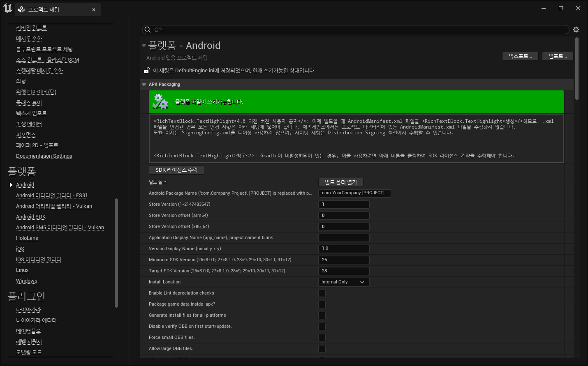
Task: Click the unlocked padlock icon
Action: (146, 71)
